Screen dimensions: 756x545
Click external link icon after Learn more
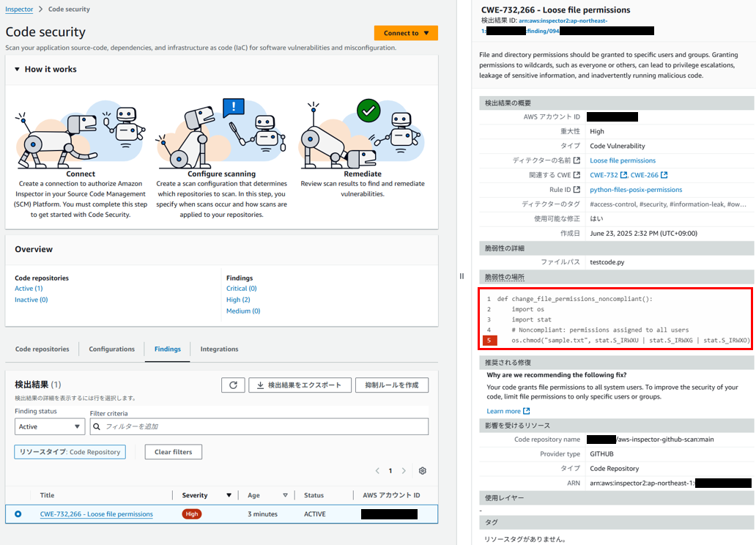527,411
